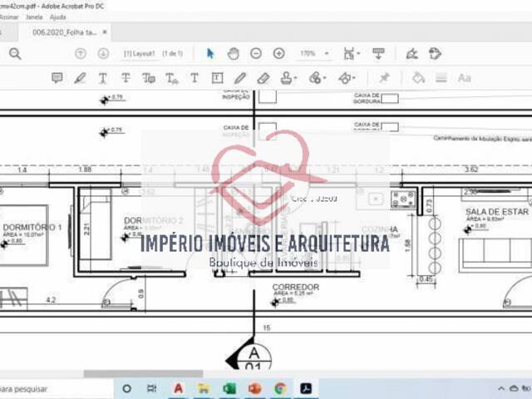532x399 pixels.
Task: Activate the hand pan tool
Action: pyautogui.click(x=233, y=53)
